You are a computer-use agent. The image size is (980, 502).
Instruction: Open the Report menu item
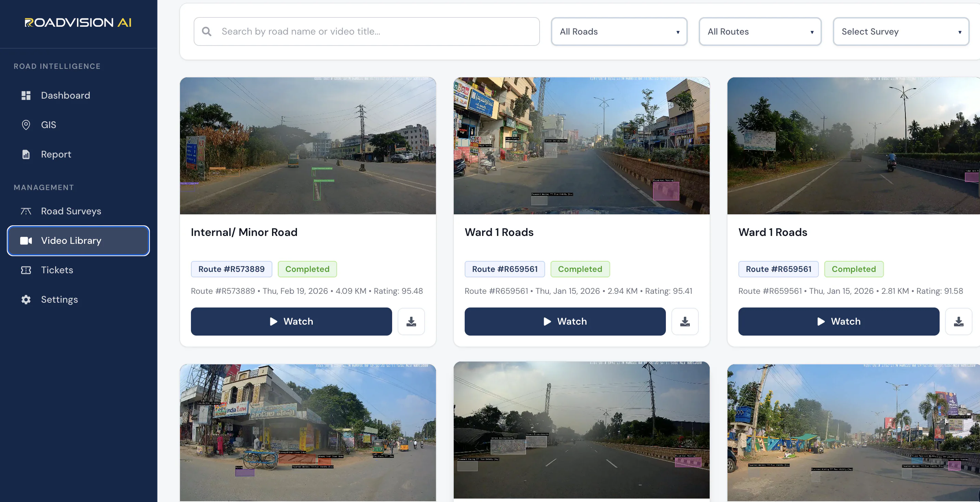pyautogui.click(x=78, y=154)
